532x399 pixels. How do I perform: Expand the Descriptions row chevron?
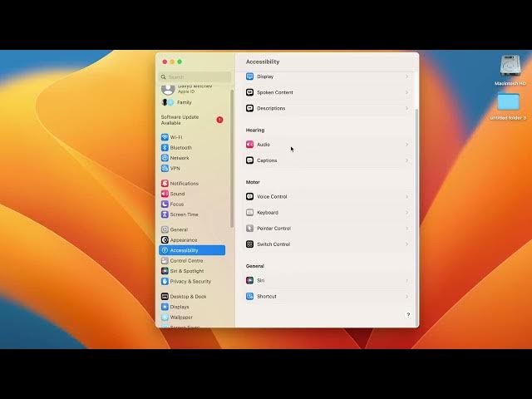click(406, 109)
